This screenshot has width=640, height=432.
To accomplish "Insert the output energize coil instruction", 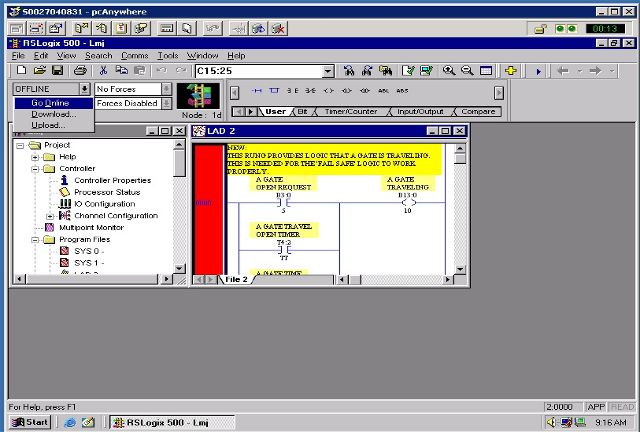I will pos(329,91).
